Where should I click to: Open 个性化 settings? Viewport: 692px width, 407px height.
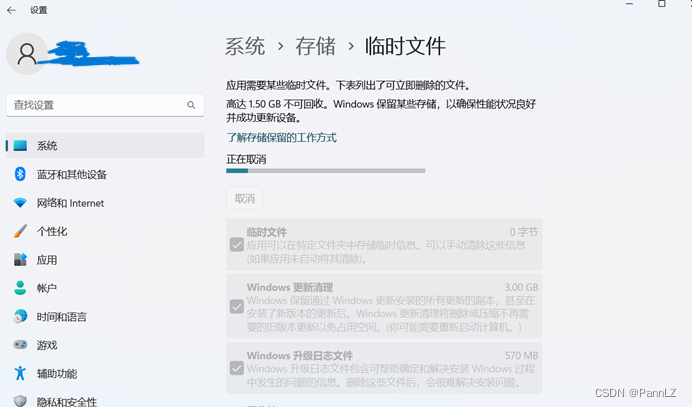coord(105,231)
